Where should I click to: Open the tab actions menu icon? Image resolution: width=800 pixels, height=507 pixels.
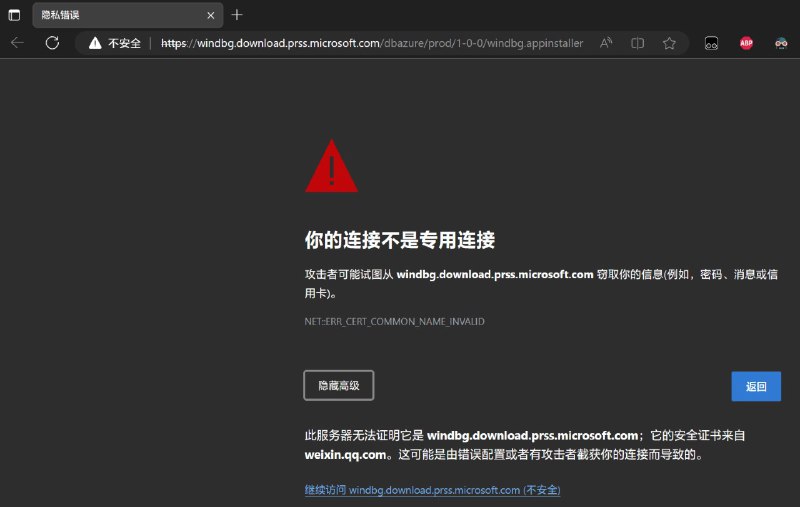point(14,15)
